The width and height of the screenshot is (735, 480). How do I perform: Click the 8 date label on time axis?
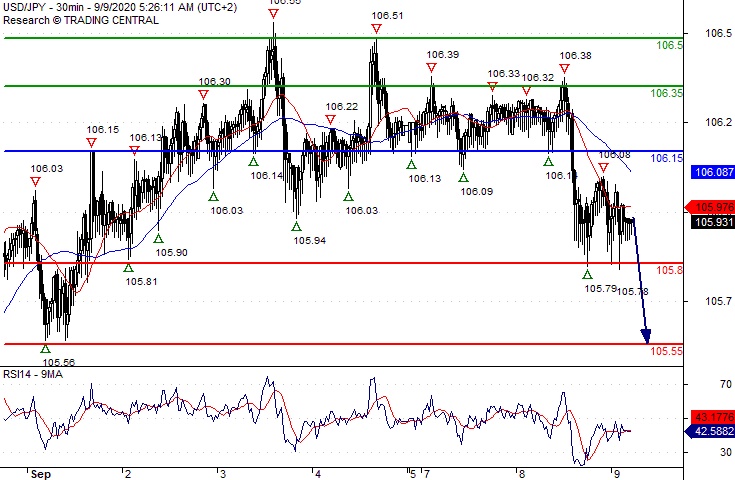pyautogui.click(x=521, y=474)
